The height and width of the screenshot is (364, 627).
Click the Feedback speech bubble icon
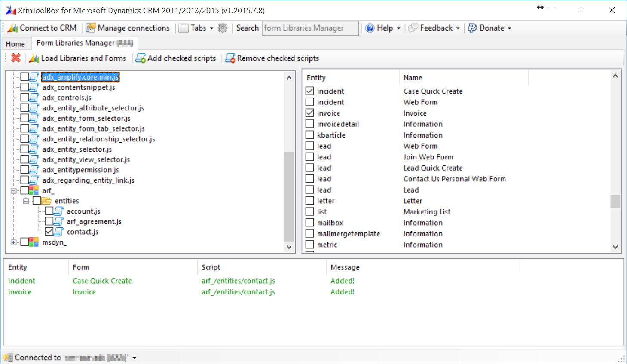(413, 28)
